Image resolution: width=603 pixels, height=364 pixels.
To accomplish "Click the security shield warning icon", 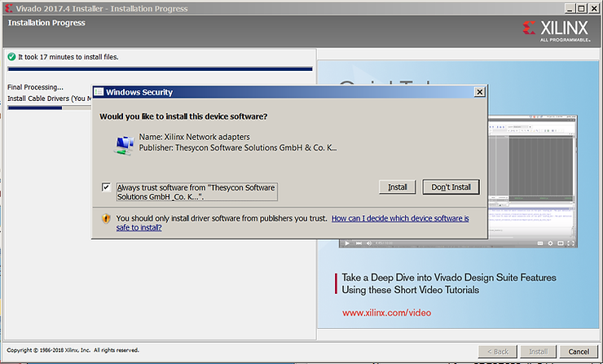I will click(x=106, y=218).
